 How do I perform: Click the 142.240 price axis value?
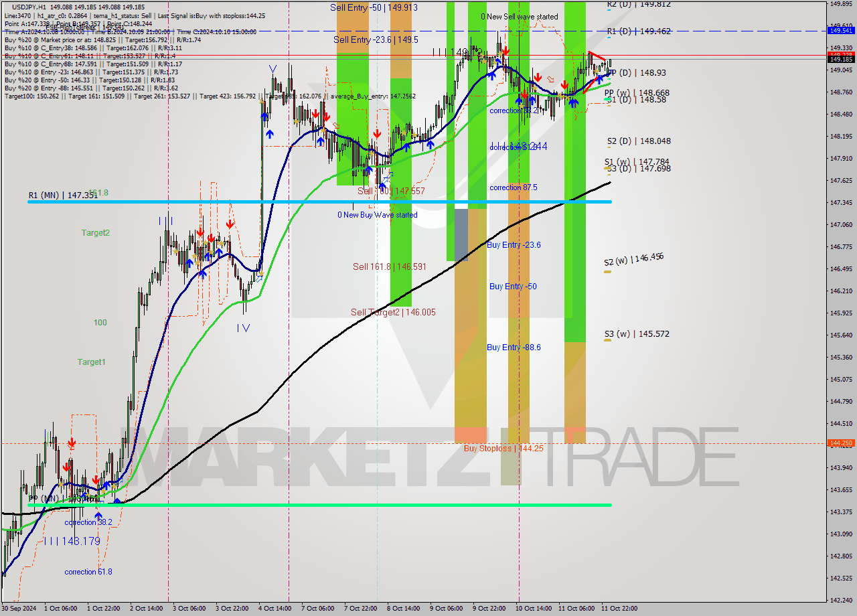tap(841, 599)
